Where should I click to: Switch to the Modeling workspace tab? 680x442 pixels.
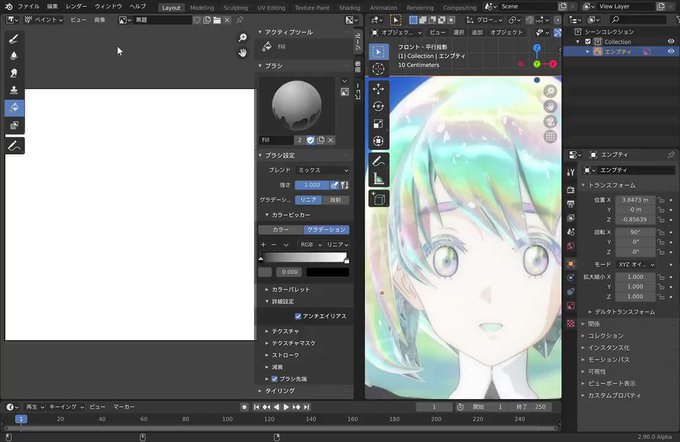pyautogui.click(x=202, y=8)
